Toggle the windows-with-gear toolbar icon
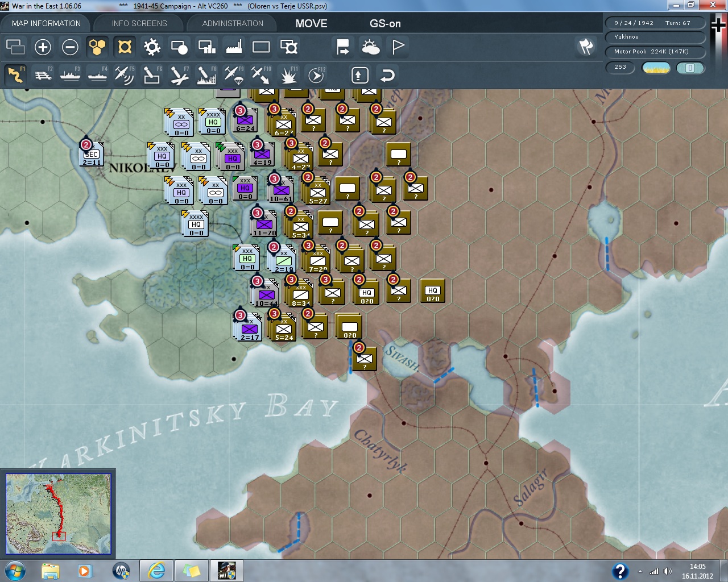 point(289,47)
